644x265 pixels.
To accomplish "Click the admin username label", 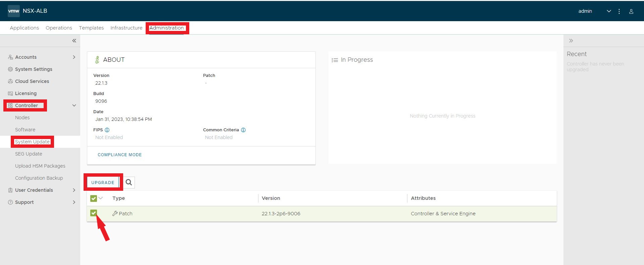I will click(585, 11).
